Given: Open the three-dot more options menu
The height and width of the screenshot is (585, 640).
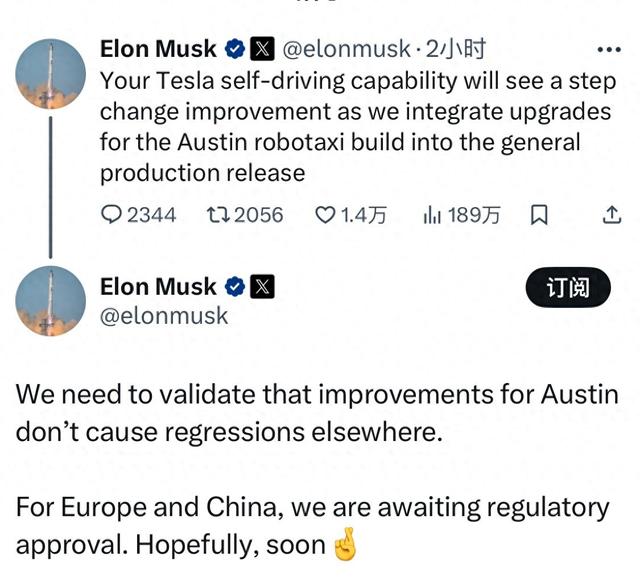Looking at the screenshot, I should (609, 50).
